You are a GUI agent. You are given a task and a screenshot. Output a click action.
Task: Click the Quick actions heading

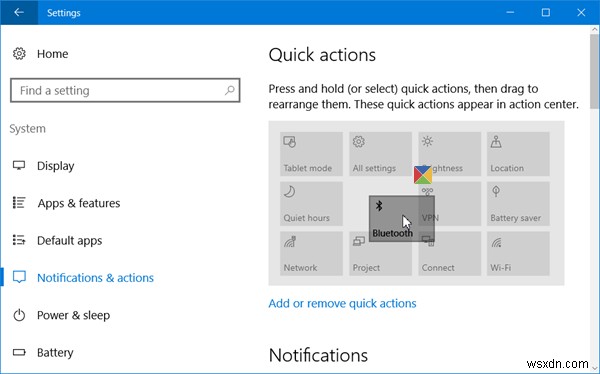pyautogui.click(x=322, y=55)
